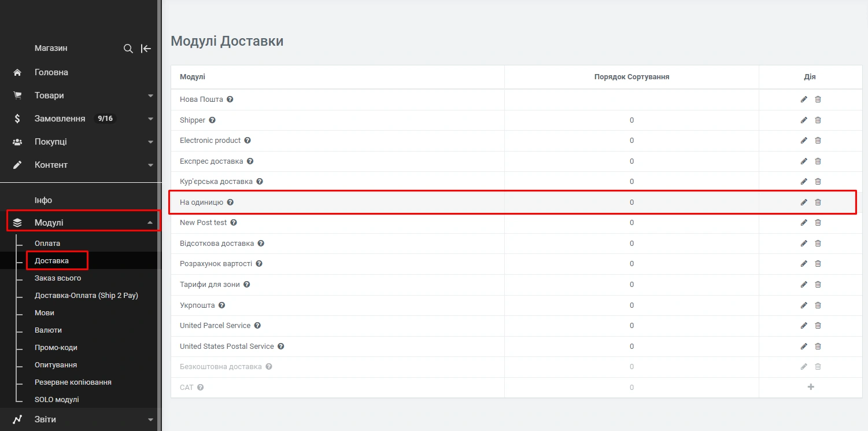This screenshot has height=431, width=868.
Task: Open help tooltip for Кур'єрська доставка
Action: [x=260, y=182]
